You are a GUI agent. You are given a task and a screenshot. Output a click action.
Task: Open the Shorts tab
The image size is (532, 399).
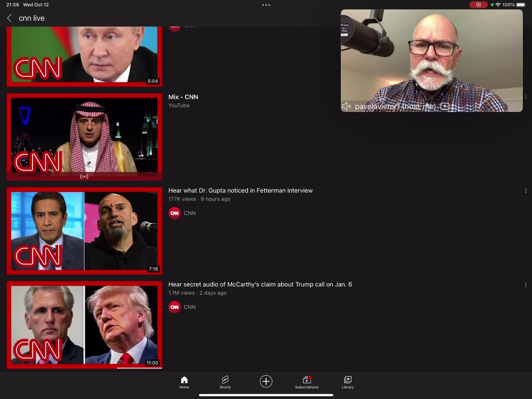click(225, 382)
